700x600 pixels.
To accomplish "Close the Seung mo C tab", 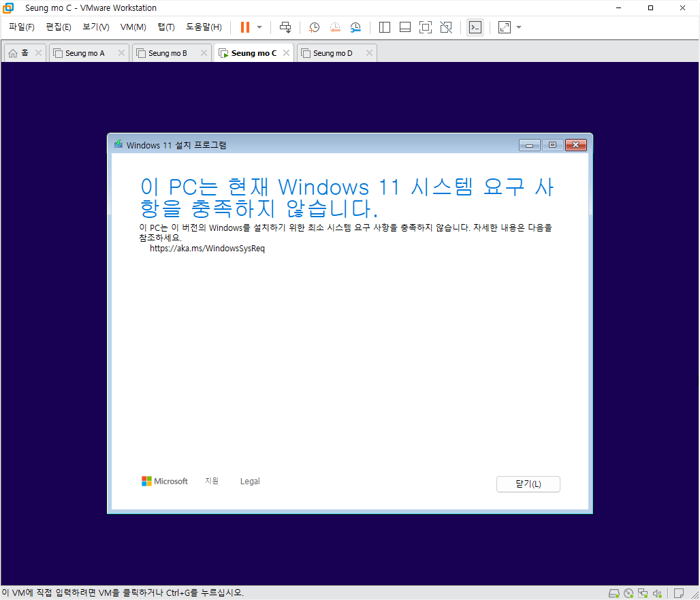I will (286, 53).
